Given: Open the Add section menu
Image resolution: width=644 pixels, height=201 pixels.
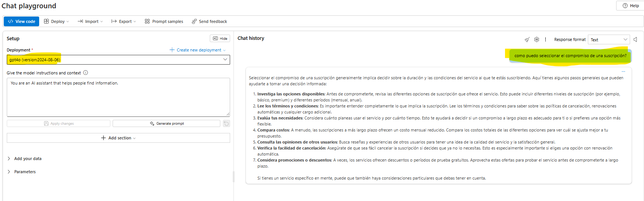Looking at the screenshot, I should [118, 138].
